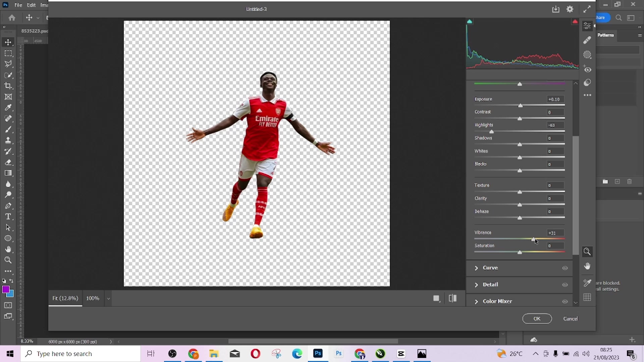This screenshot has width=644, height=362.
Task: Click the Camera Raw save image icon
Action: (556, 9)
